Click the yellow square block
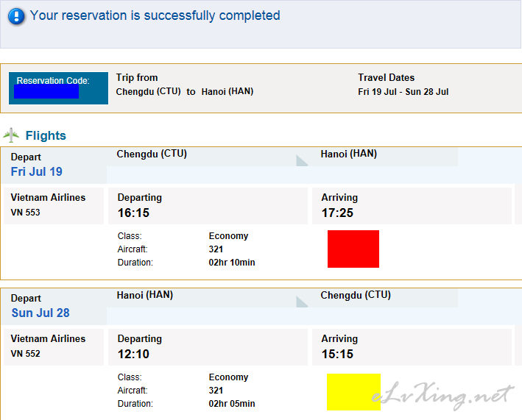The height and width of the screenshot is (420, 522). tap(353, 392)
